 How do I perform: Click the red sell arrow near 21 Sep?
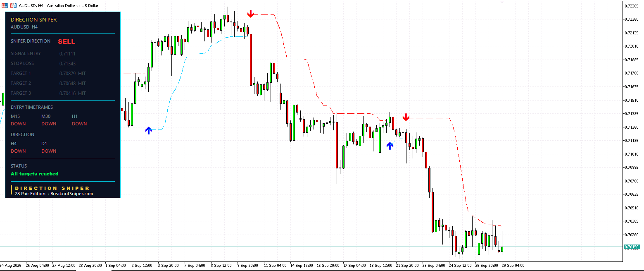point(406,117)
